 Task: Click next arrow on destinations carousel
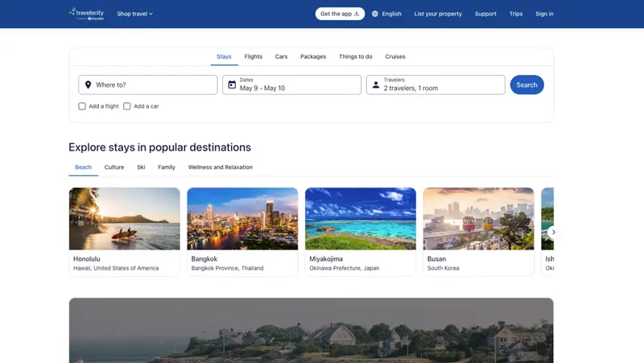[553, 232]
